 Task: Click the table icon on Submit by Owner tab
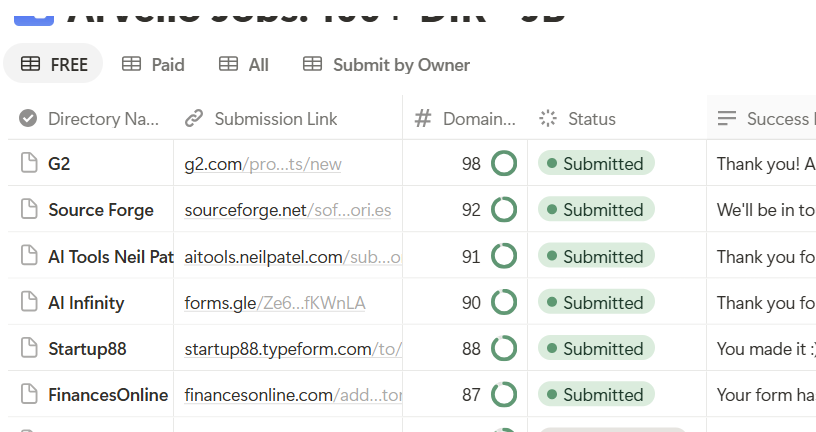tap(313, 64)
